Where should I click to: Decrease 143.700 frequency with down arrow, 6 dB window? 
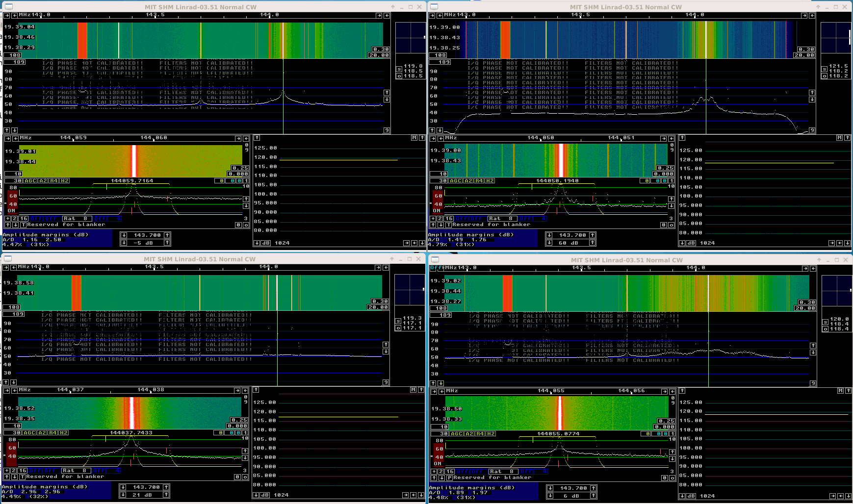point(550,488)
